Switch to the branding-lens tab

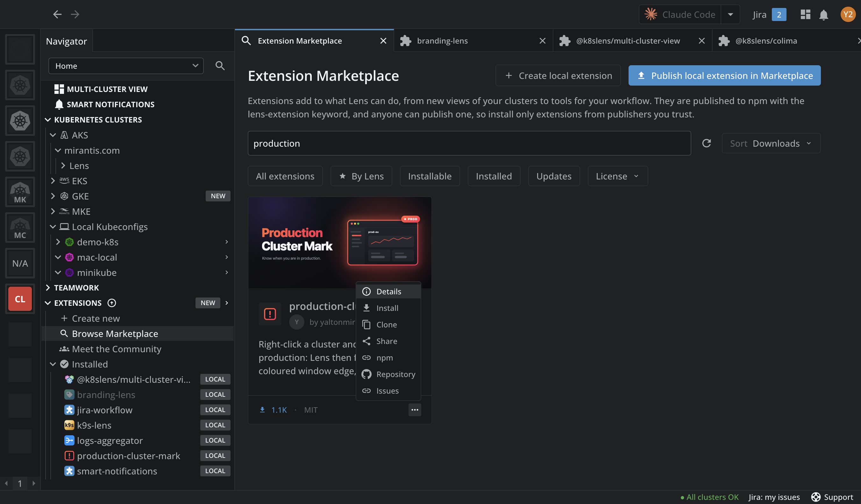tap(473, 41)
